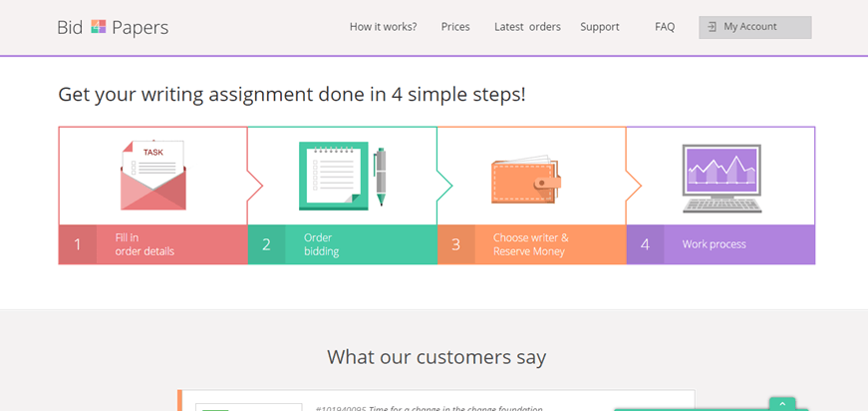Click the envelope TASK icon
The image size is (868, 411).
153,175
